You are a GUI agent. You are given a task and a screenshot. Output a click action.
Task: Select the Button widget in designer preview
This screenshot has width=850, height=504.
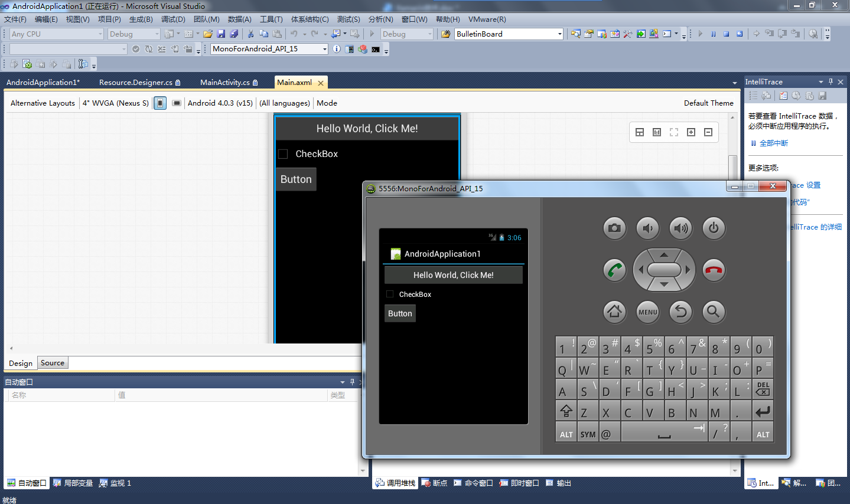296,179
